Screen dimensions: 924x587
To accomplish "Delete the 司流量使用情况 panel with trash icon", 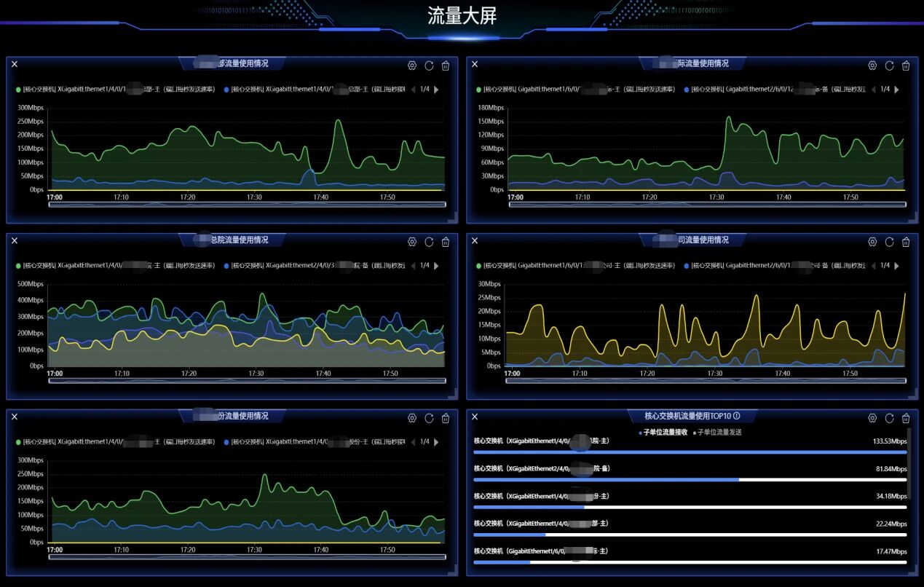I will (x=906, y=242).
